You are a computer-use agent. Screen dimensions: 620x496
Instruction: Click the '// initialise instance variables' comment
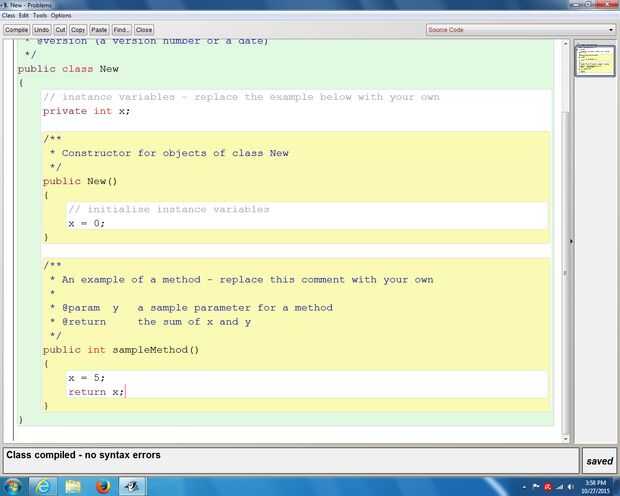[x=169, y=209]
